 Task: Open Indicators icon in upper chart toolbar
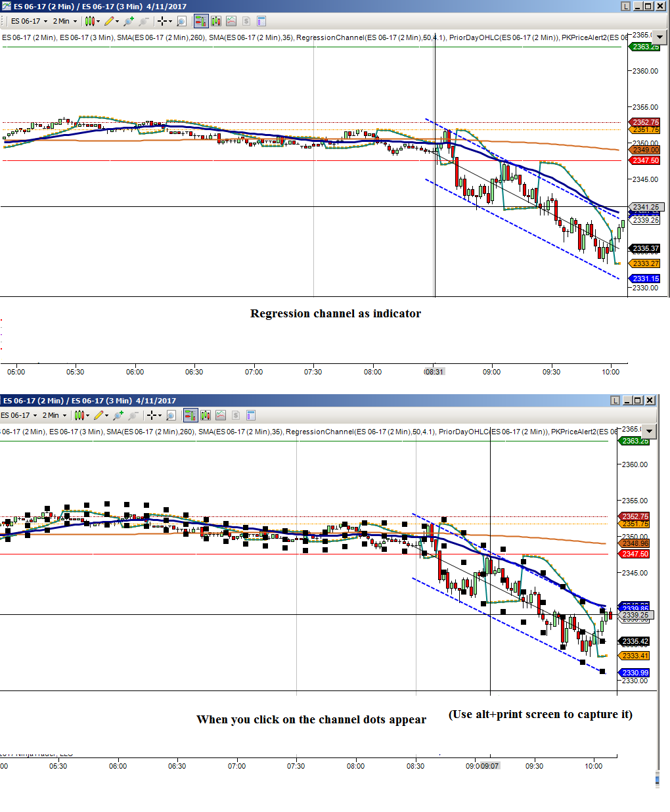(x=231, y=21)
